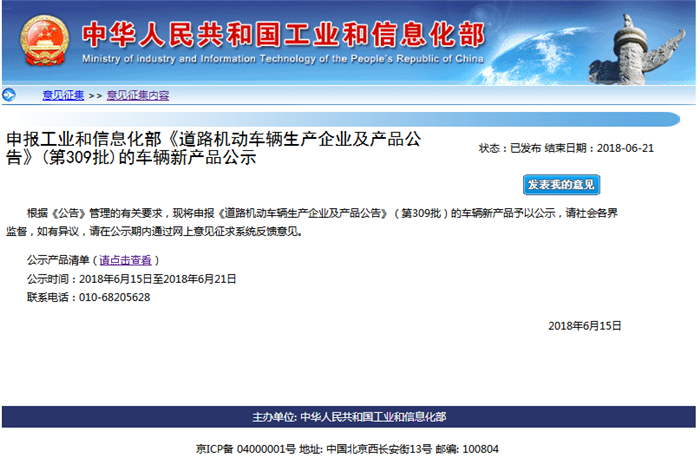The width and height of the screenshot is (700, 464).
Task: Click the English ministry name subtitle
Action: click(x=283, y=61)
